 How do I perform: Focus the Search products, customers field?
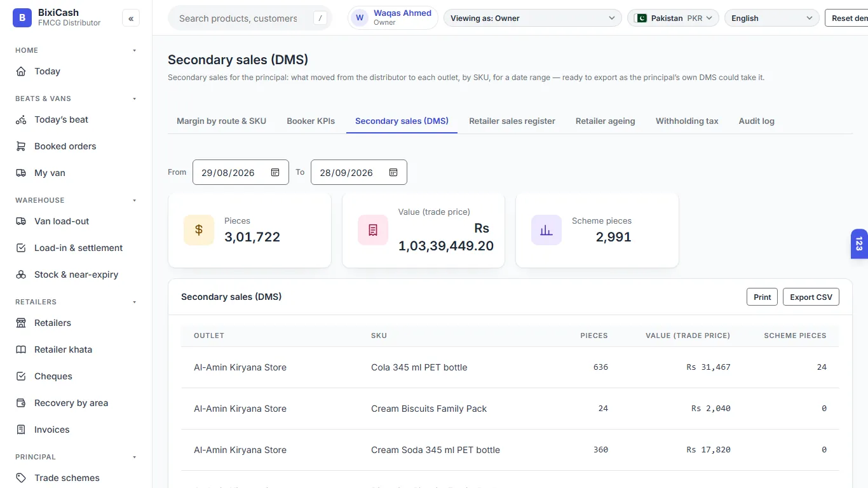250,18
